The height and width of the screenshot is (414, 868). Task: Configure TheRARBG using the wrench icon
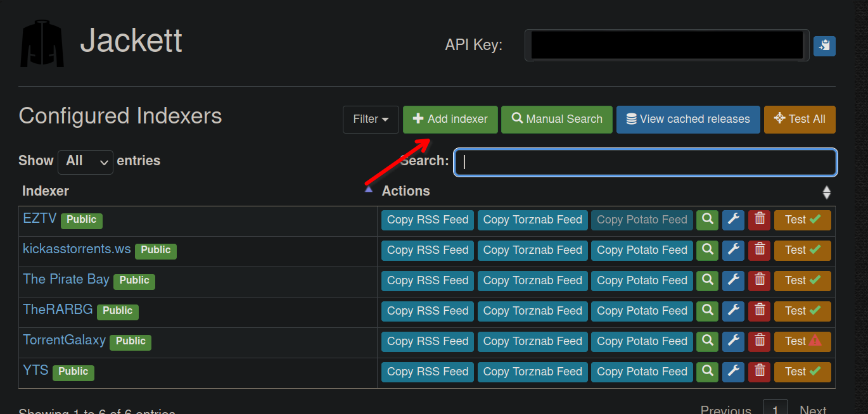[x=734, y=311]
